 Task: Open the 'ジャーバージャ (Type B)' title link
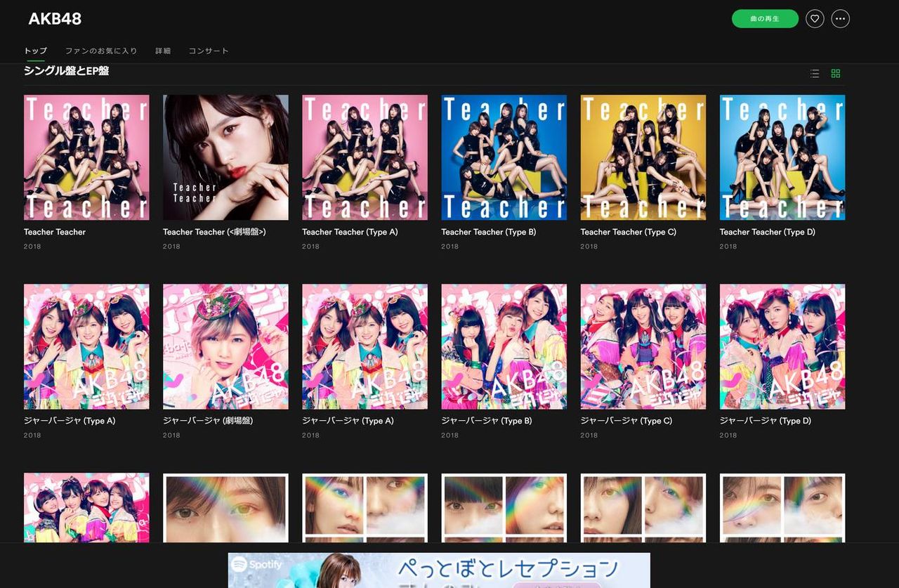tap(487, 421)
